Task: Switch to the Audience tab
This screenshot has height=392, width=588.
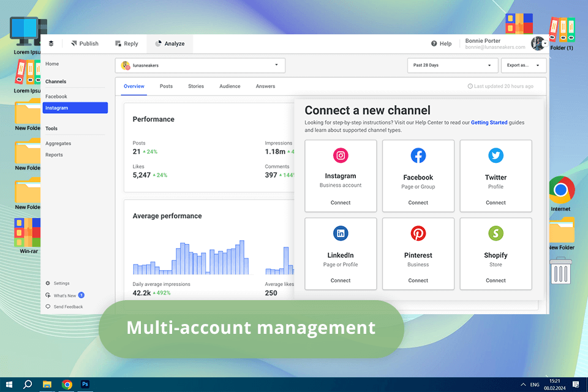Action: click(x=230, y=86)
